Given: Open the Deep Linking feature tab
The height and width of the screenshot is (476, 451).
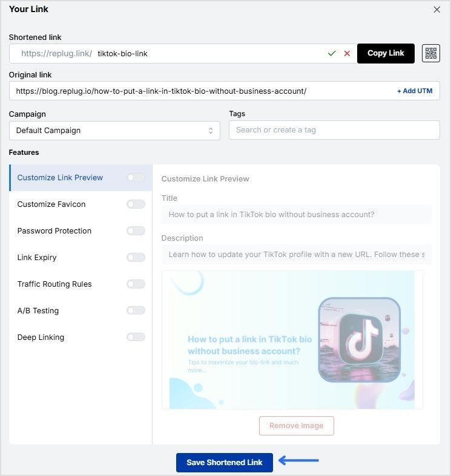Looking at the screenshot, I should (x=81, y=337).
